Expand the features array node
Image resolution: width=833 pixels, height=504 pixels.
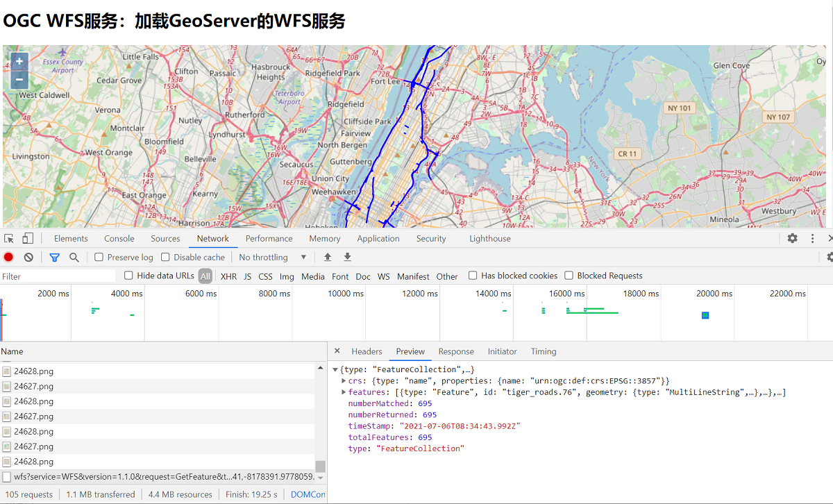[x=344, y=393]
